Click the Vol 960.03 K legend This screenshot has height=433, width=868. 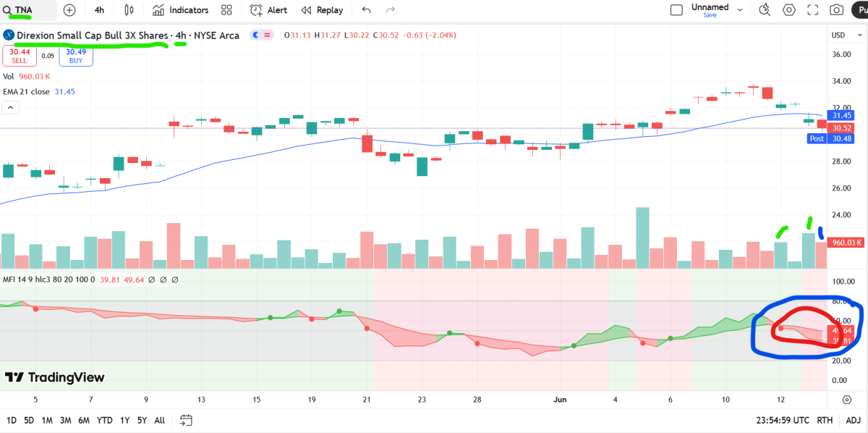point(27,76)
